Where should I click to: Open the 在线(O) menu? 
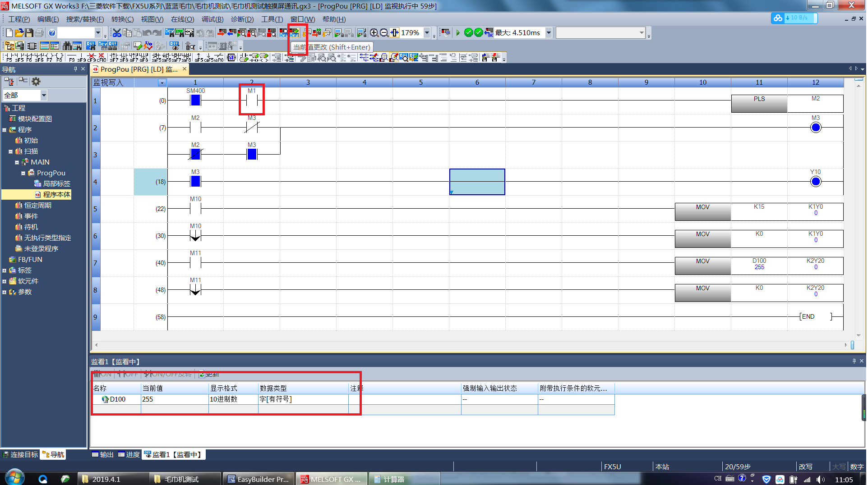pyautogui.click(x=182, y=19)
